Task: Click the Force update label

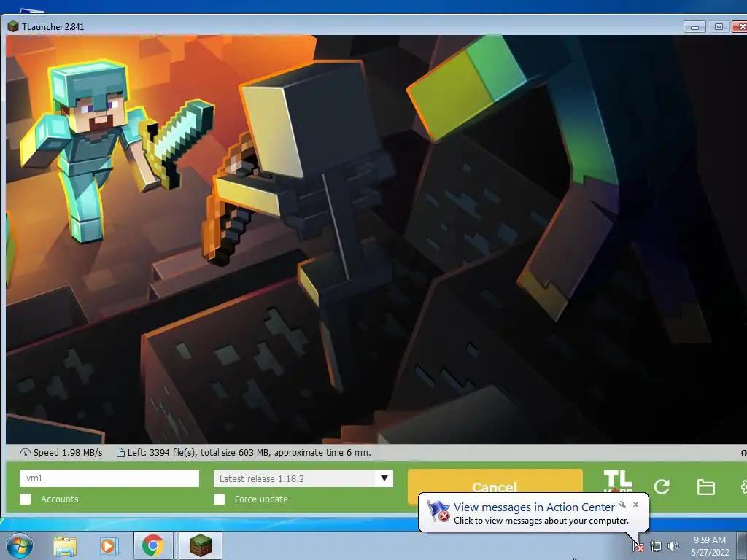Action: [x=261, y=499]
